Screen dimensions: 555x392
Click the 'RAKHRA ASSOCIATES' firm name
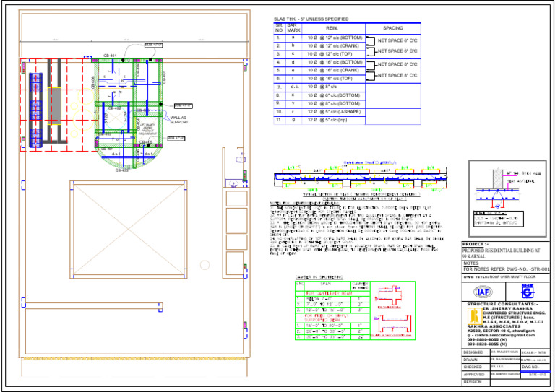[x=494, y=326]
